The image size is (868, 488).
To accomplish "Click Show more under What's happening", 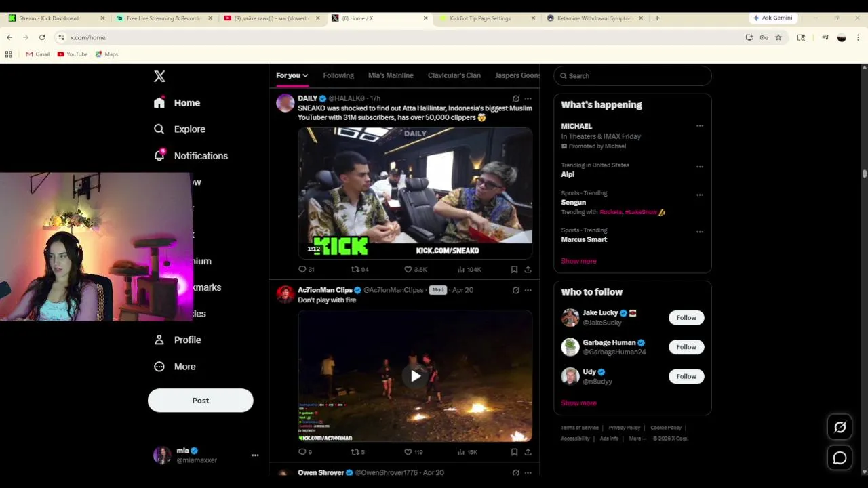I will pyautogui.click(x=578, y=261).
